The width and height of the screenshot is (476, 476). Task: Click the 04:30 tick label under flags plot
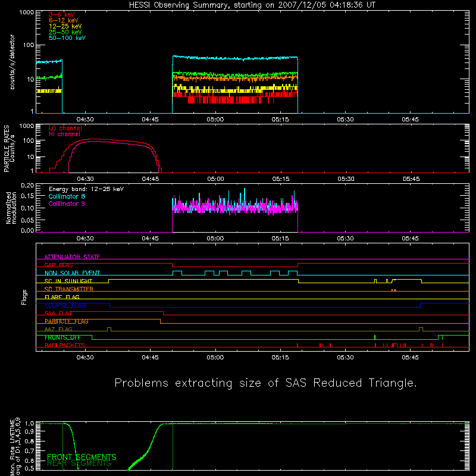(x=85, y=358)
